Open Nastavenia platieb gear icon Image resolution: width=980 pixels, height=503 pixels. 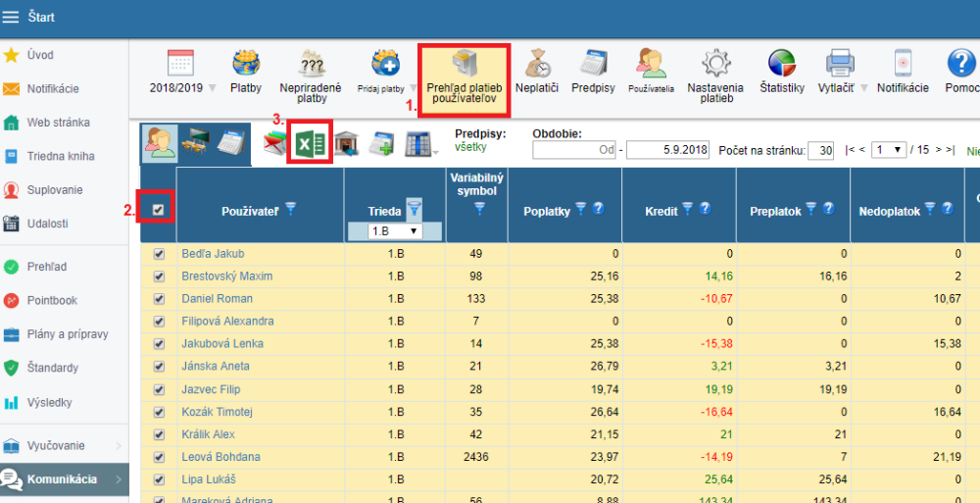click(715, 63)
